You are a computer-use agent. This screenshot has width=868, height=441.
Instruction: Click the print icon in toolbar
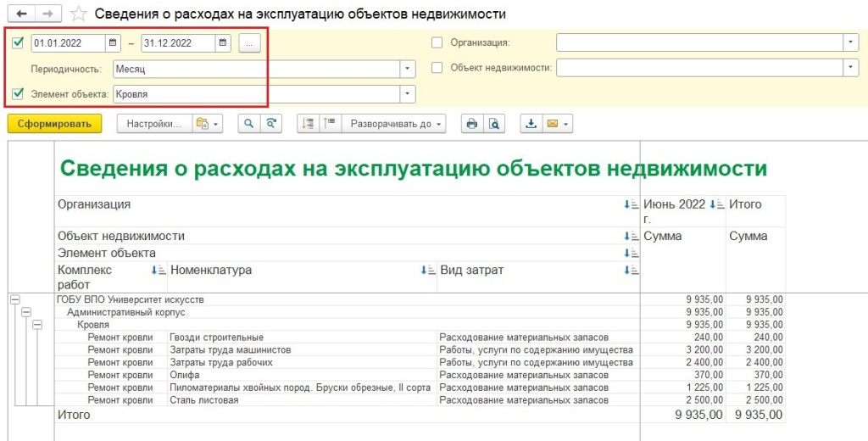pos(472,124)
